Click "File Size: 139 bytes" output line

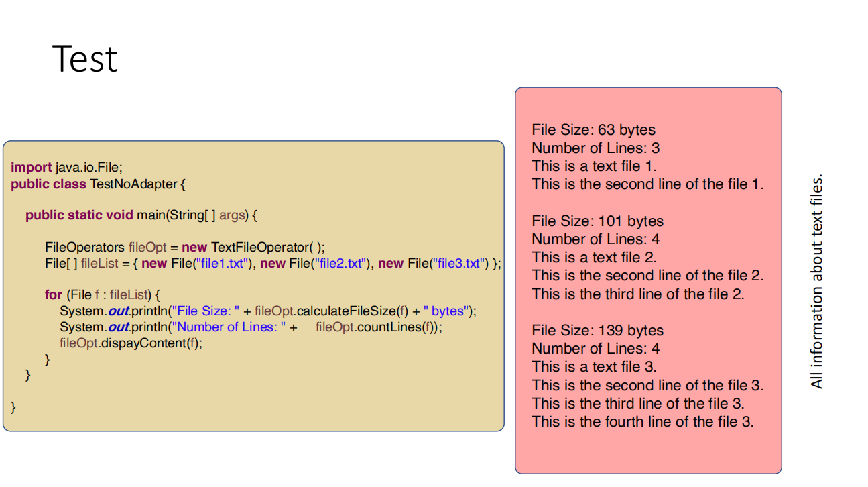(x=598, y=330)
